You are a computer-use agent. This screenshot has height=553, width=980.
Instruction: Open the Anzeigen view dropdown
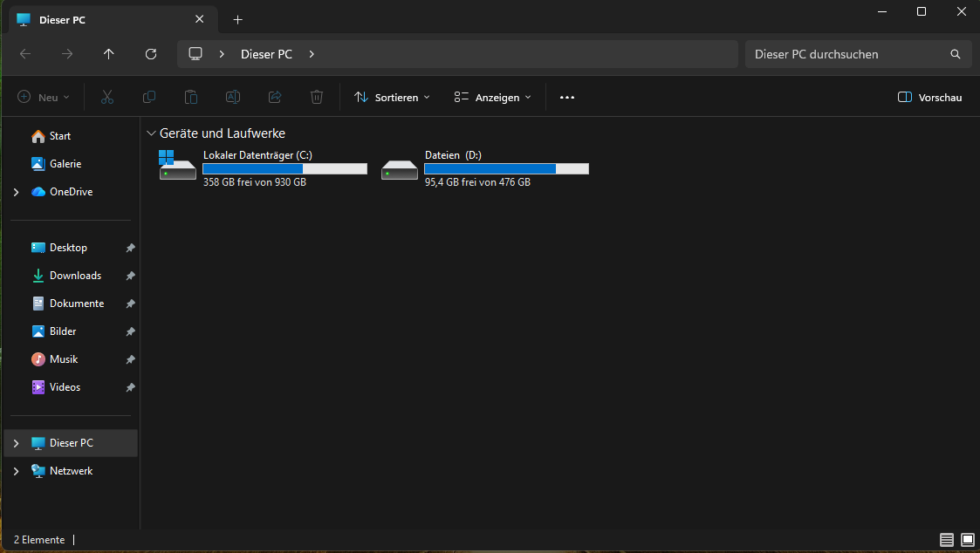point(492,98)
